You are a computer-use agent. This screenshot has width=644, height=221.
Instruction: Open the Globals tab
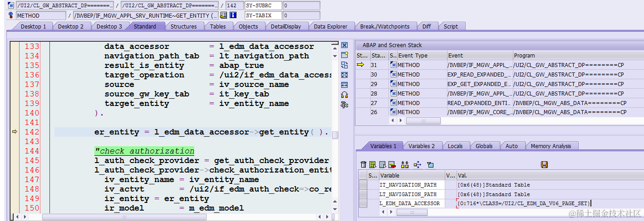(484, 146)
